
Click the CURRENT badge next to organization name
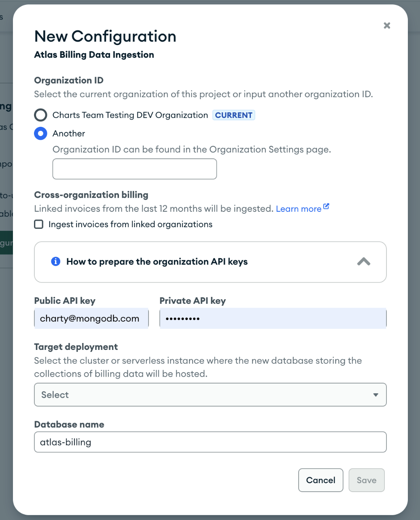pyautogui.click(x=234, y=115)
